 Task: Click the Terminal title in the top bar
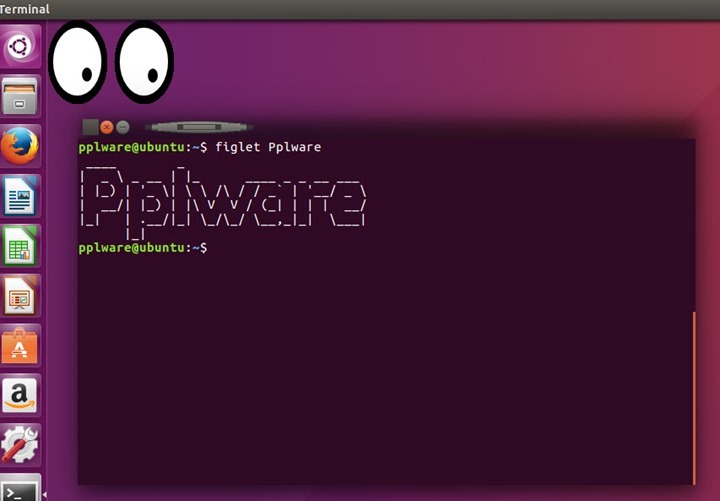tap(24, 9)
